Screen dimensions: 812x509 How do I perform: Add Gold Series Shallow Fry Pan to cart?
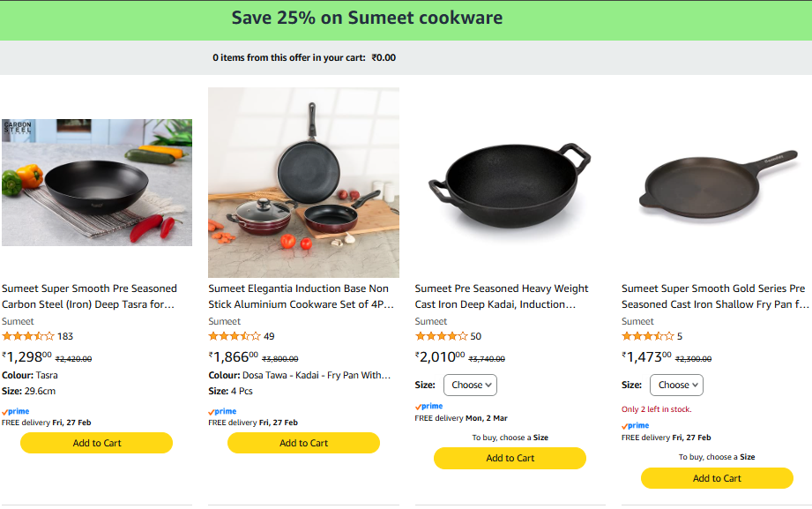[717, 478]
